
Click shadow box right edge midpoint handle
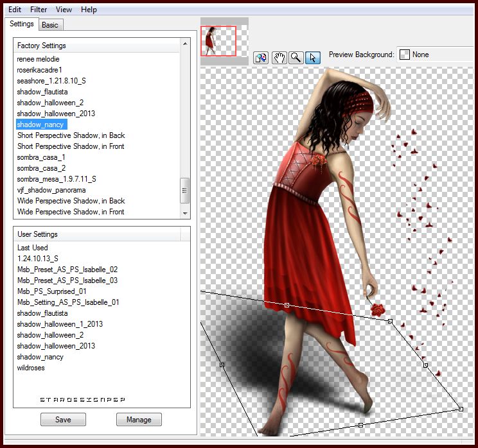[x=425, y=365]
